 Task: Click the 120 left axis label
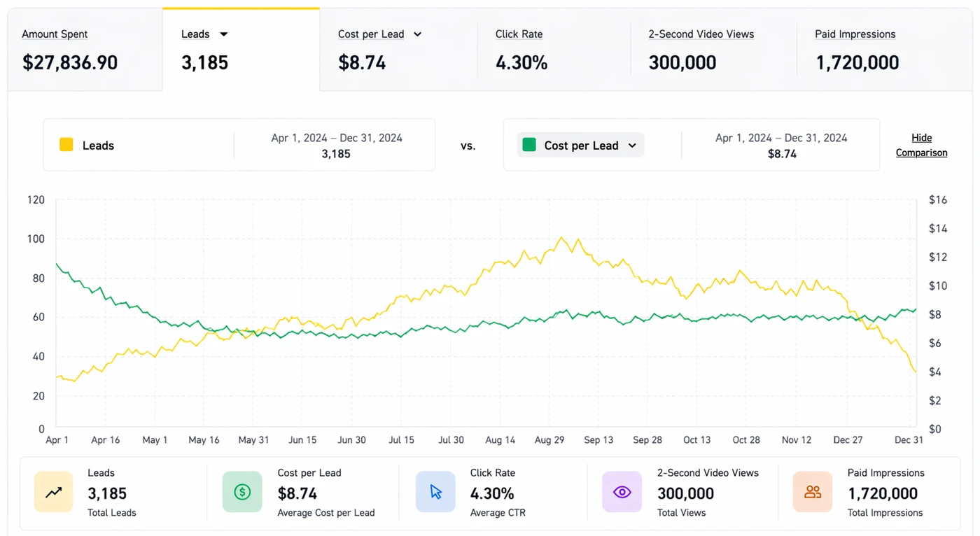[x=36, y=200]
